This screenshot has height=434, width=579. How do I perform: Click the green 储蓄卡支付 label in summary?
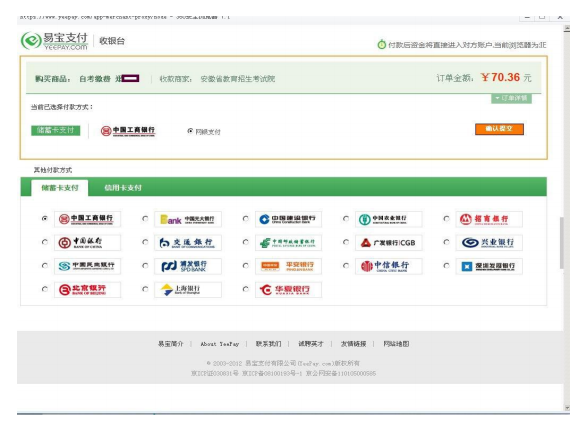[55, 130]
